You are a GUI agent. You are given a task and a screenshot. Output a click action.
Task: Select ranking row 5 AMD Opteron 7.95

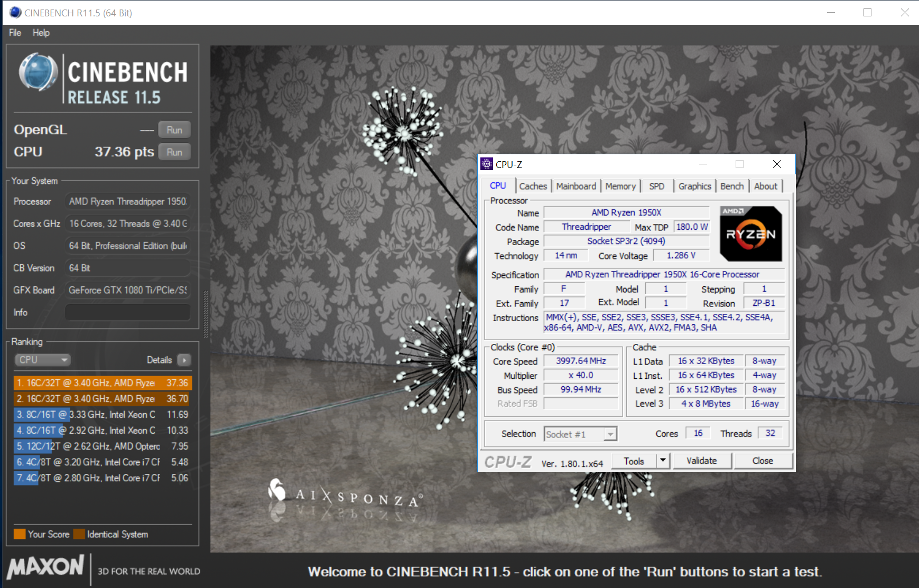pyautogui.click(x=103, y=446)
